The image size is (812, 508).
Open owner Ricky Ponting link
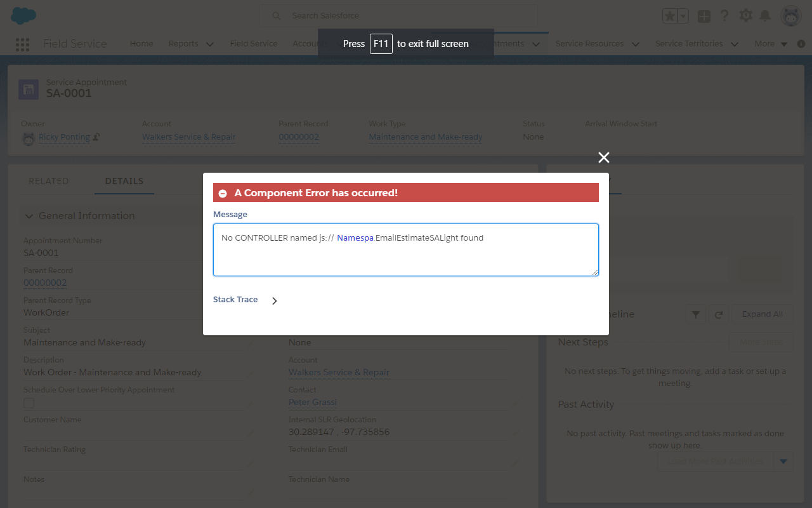click(64, 137)
